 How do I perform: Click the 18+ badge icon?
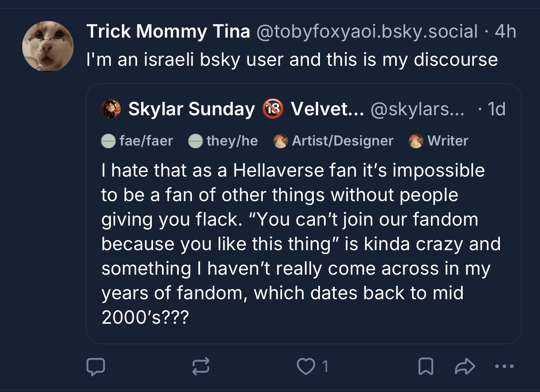point(273,109)
